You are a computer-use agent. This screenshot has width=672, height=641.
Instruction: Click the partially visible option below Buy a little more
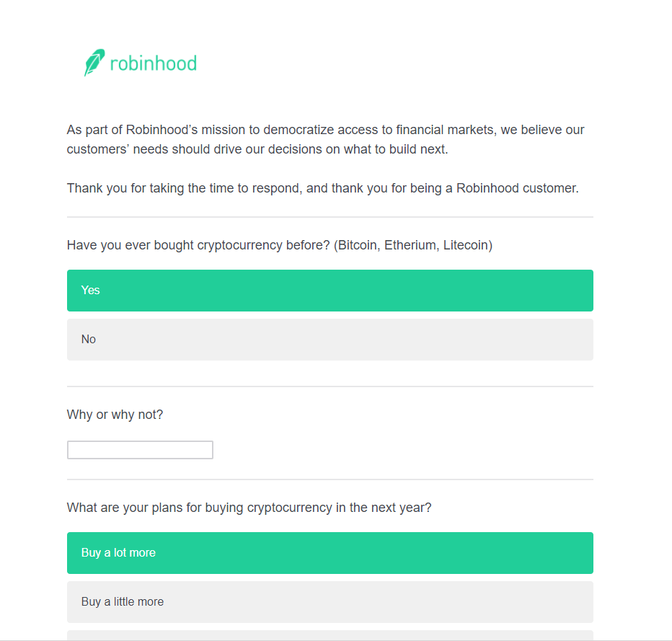[x=330, y=635]
